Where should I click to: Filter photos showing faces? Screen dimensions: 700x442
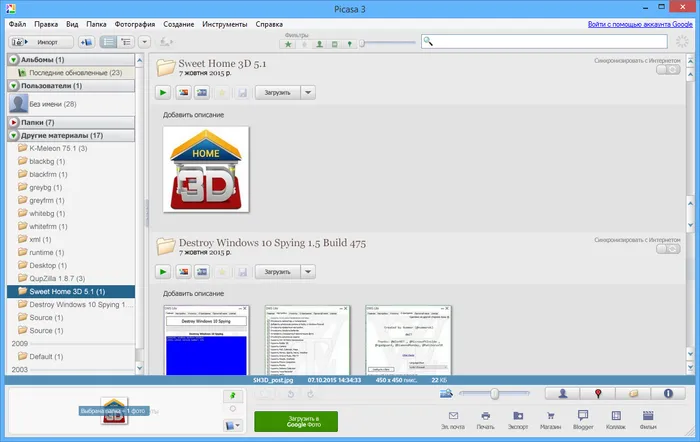coord(319,44)
